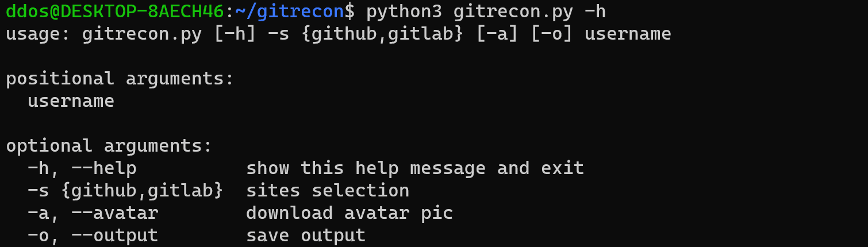Viewport: 868px width, 247px height.
Task: Click the optional arguments: heading
Action: tap(109, 146)
